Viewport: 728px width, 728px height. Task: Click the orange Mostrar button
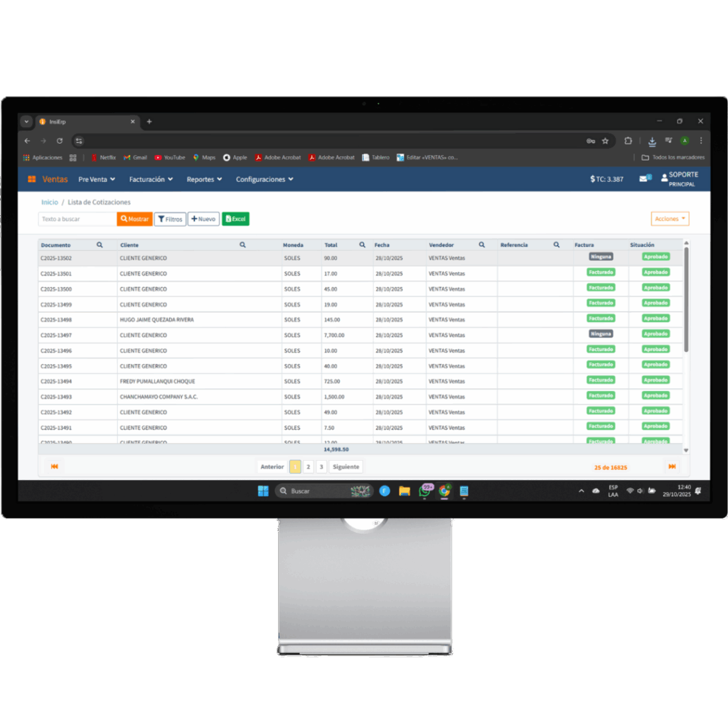(134, 219)
